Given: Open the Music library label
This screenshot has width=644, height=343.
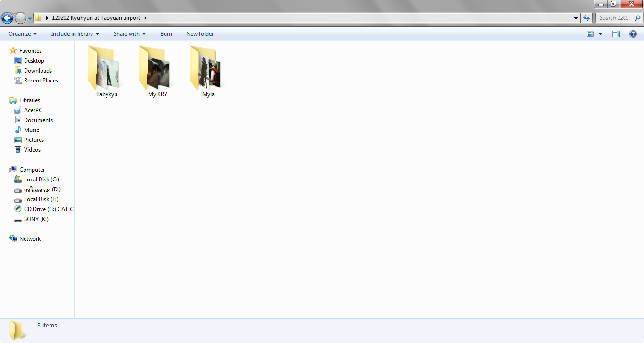Looking at the screenshot, I should 32,130.
